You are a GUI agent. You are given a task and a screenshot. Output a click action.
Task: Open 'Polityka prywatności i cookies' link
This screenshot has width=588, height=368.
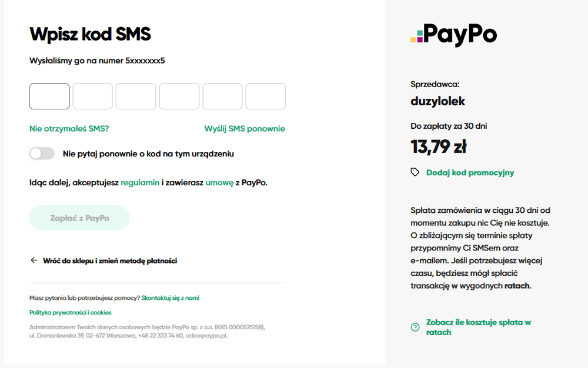click(71, 313)
